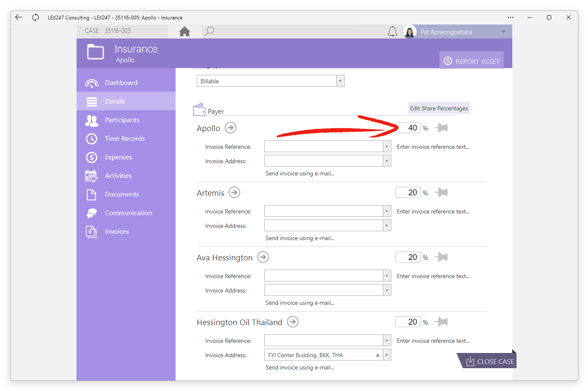Expand Artemis Invoice Address dropdown
588x391 pixels.
click(387, 226)
